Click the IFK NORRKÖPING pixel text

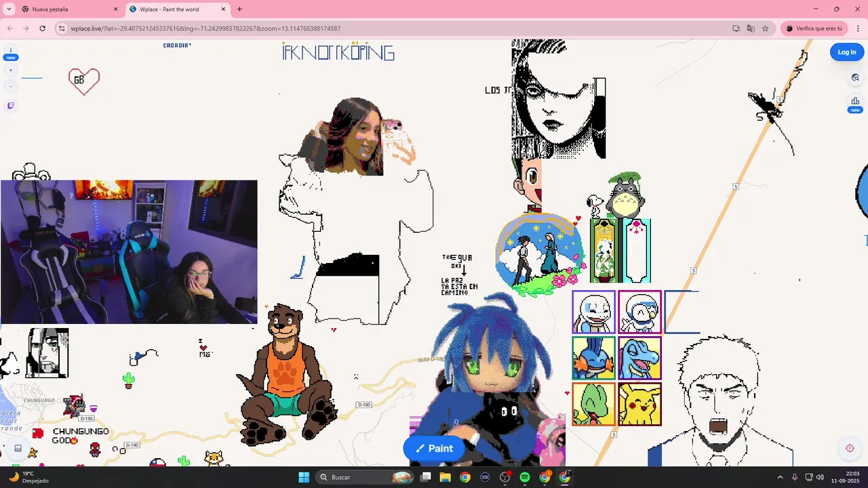pos(338,52)
